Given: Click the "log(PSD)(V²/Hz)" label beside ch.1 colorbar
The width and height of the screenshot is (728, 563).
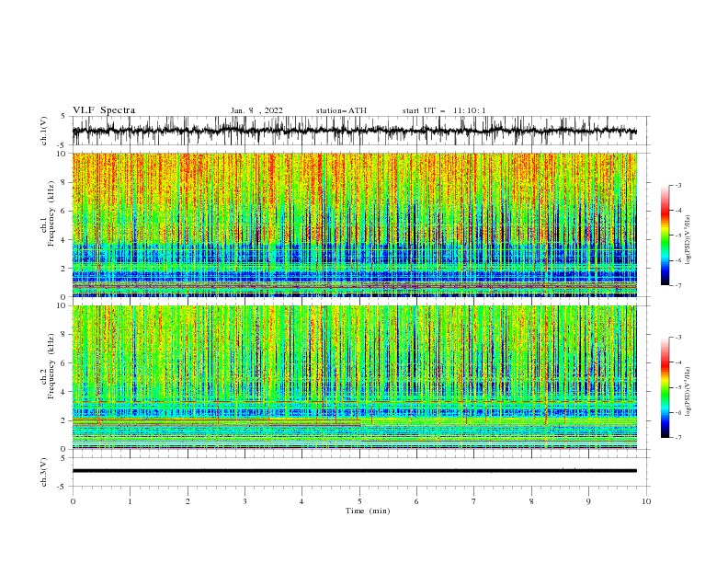Looking at the screenshot, I should coord(688,240).
